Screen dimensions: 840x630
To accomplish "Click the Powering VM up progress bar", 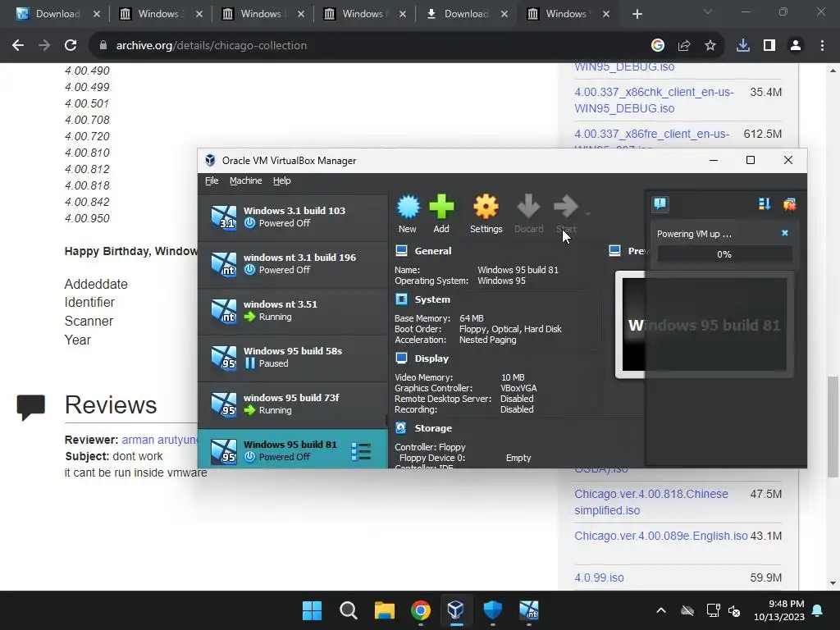I will pyautogui.click(x=724, y=254).
